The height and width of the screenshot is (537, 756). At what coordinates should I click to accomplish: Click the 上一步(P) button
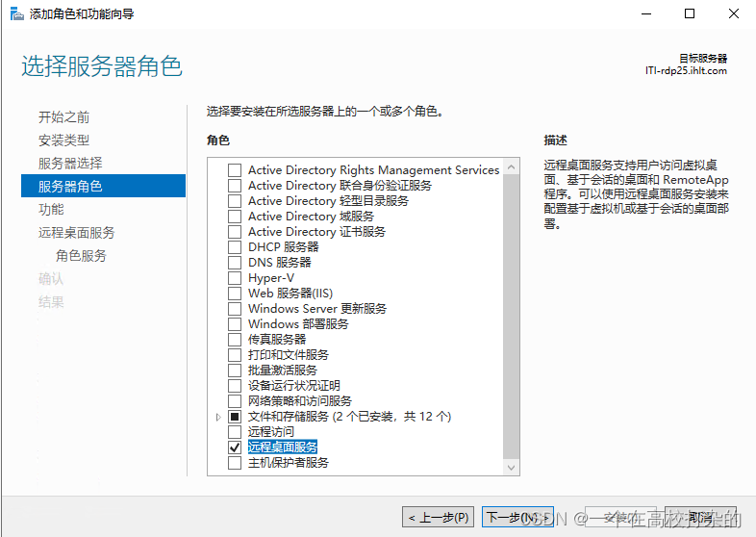click(x=439, y=518)
